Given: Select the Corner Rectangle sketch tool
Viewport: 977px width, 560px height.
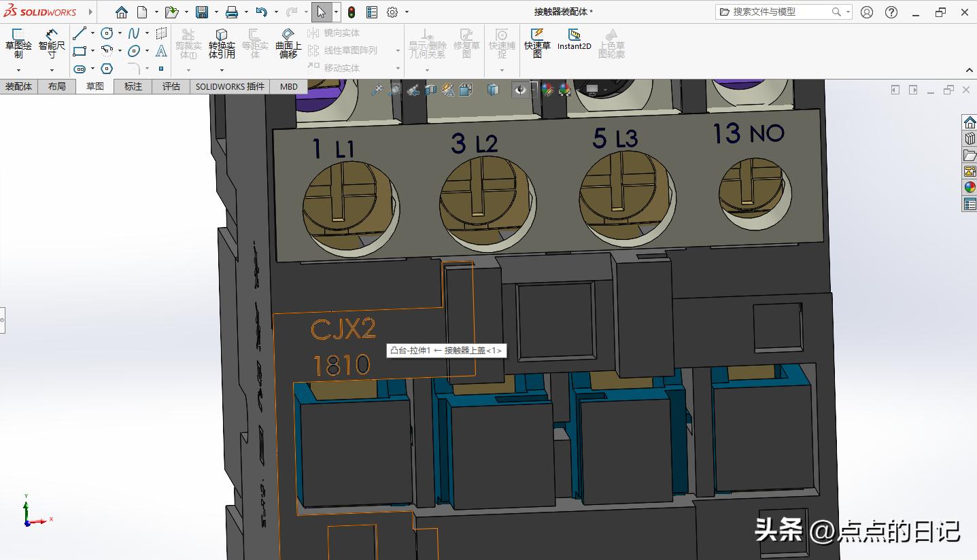Looking at the screenshot, I should (x=80, y=51).
